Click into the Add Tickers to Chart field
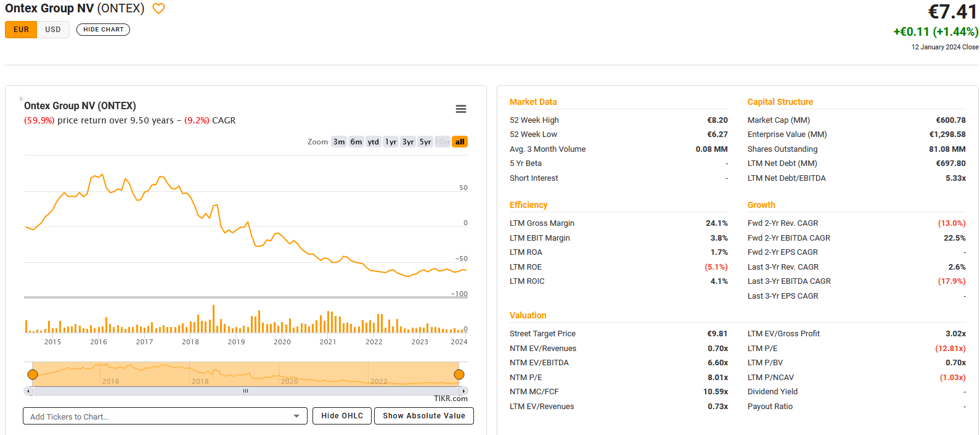 [157, 416]
